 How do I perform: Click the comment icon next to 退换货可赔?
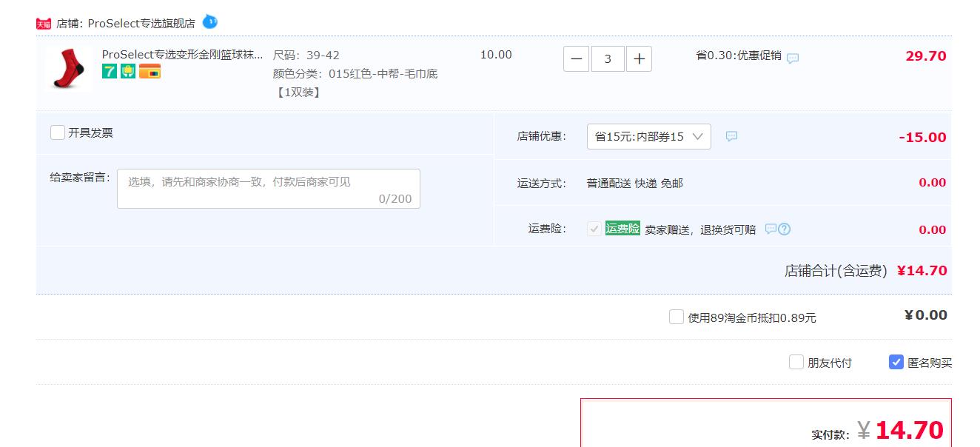(771, 229)
